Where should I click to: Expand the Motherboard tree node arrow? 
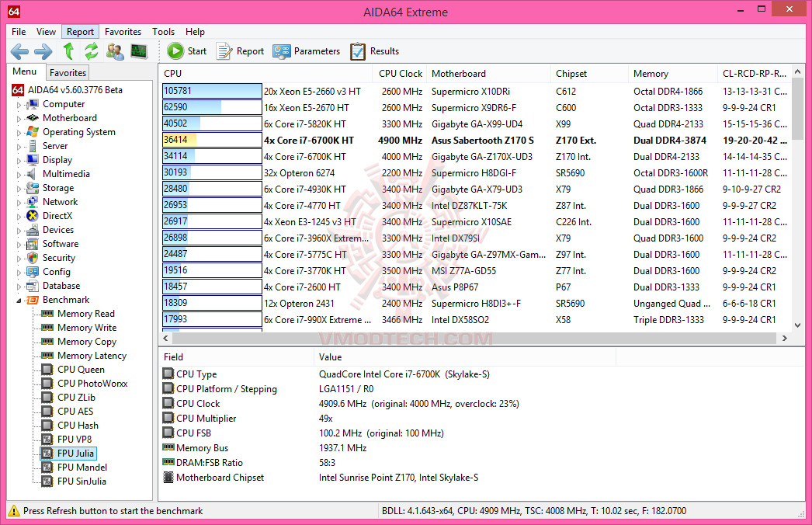(19, 119)
